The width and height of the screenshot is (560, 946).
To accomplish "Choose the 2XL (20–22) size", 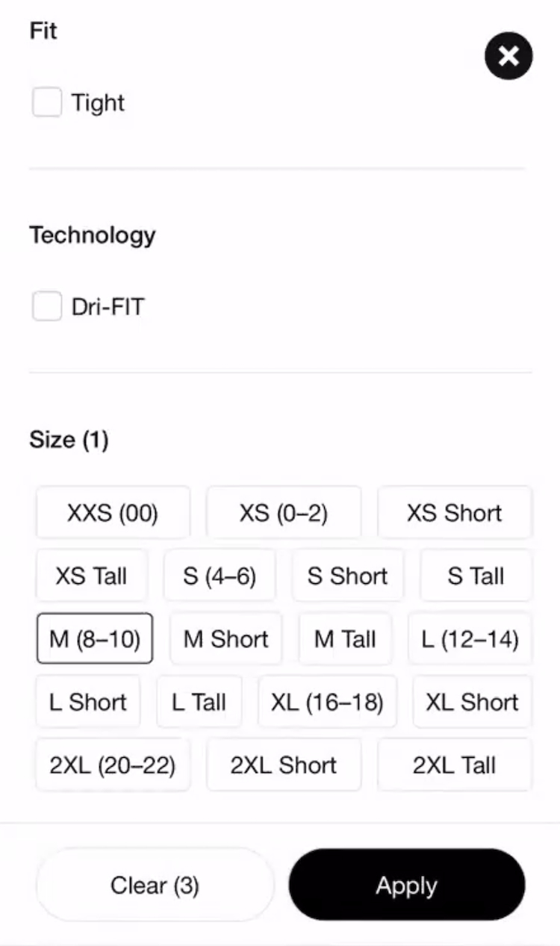I will click(113, 765).
